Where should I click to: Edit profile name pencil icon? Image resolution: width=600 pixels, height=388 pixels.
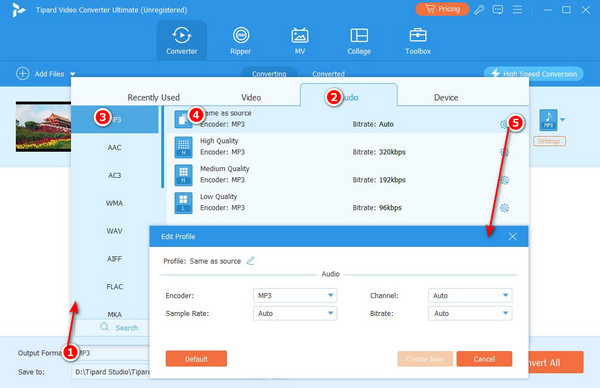(x=250, y=261)
